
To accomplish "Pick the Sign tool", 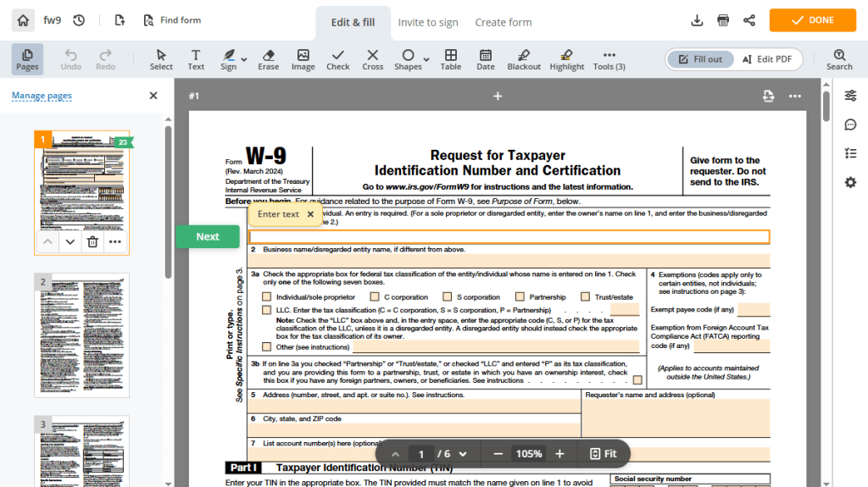I will [229, 59].
